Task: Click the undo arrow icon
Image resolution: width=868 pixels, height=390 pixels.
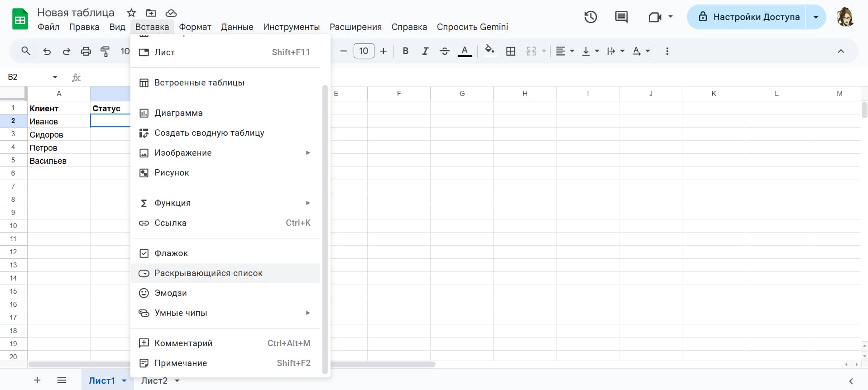Action: [47, 51]
